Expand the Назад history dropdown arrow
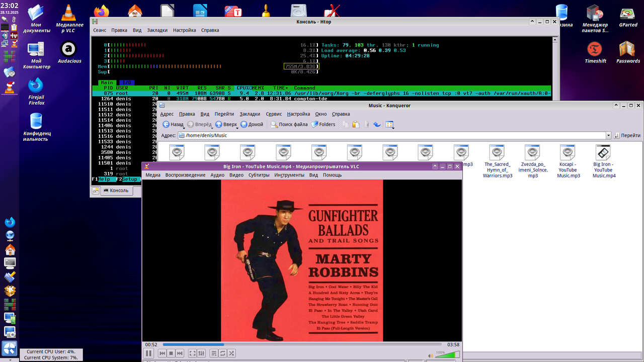 coord(184,128)
